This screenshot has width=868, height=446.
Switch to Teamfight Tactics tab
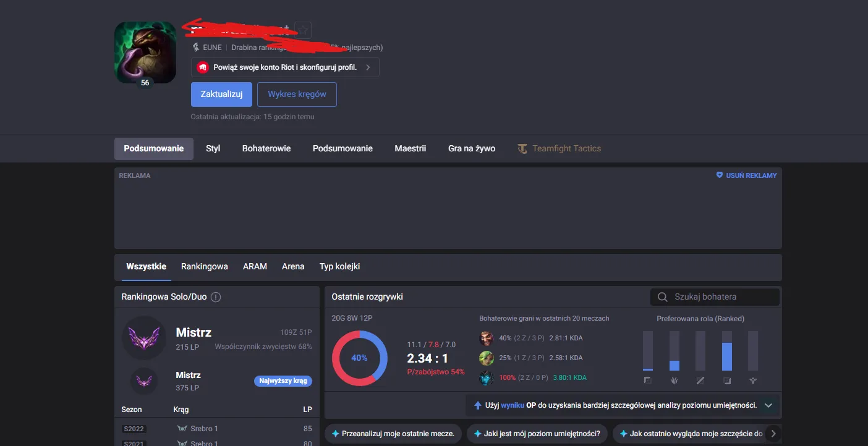[x=560, y=148]
